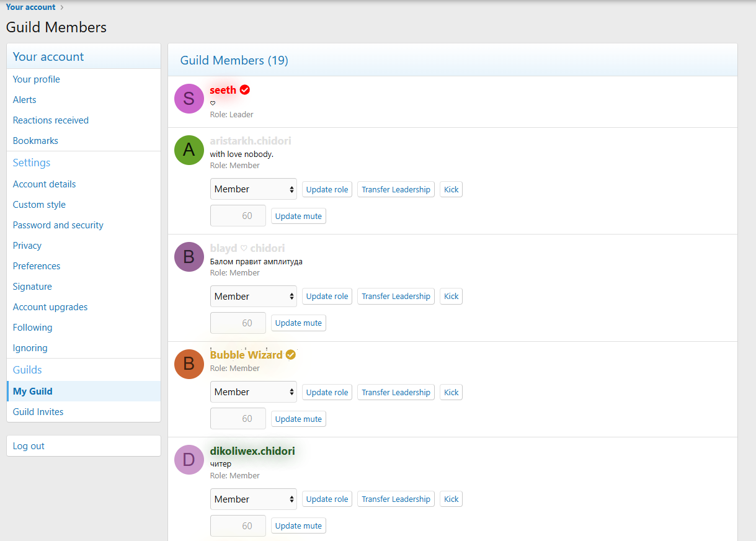756x541 pixels.
Task: Update role for Bubble Wizard
Action: click(327, 392)
